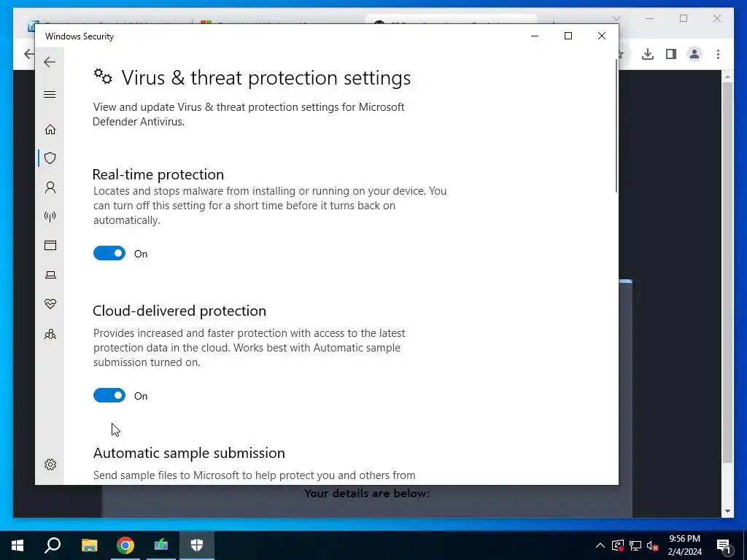
Task: Click muted volume tray icon
Action: pos(652,545)
